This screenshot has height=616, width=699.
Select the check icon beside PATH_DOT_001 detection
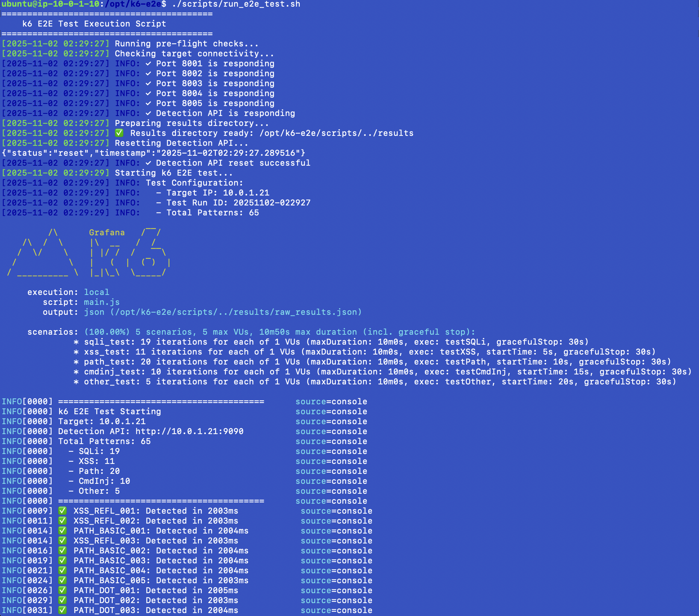(x=62, y=590)
